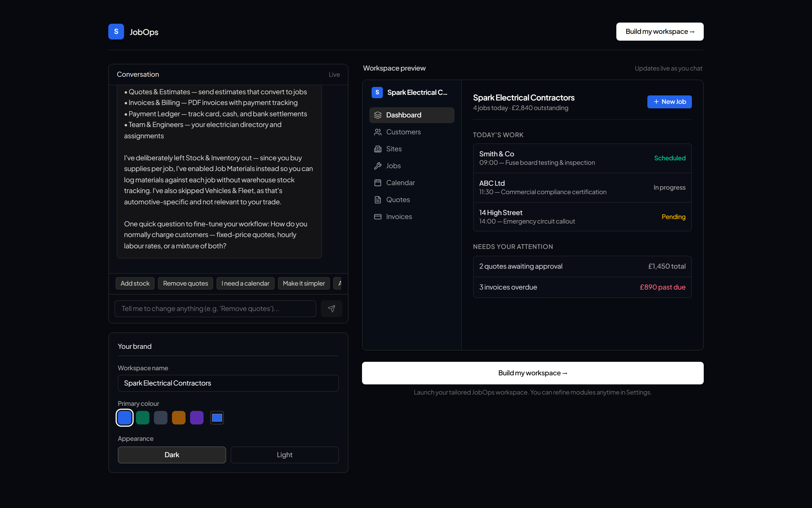Open 2 quotes awaiting approval row

582,266
